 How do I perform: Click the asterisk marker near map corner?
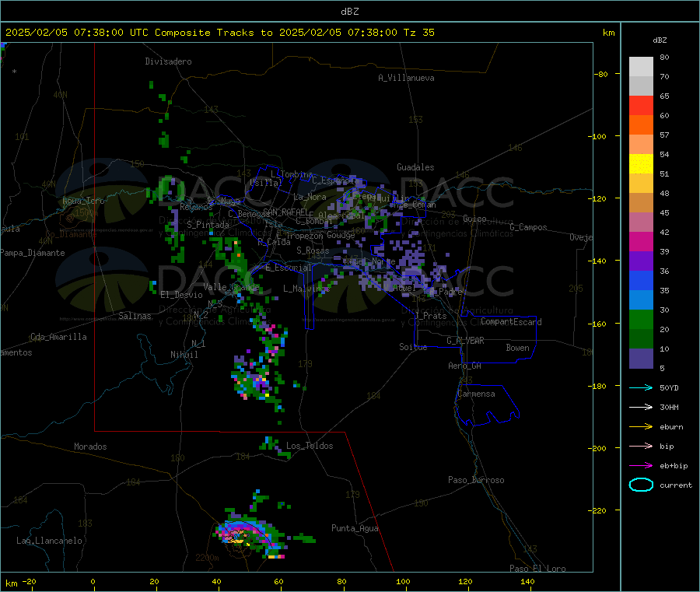tap(15, 72)
